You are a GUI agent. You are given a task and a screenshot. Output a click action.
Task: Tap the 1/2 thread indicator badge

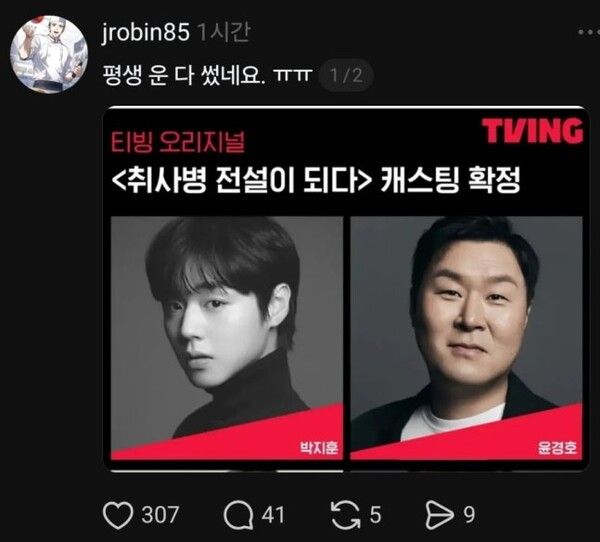click(x=346, y=75)
